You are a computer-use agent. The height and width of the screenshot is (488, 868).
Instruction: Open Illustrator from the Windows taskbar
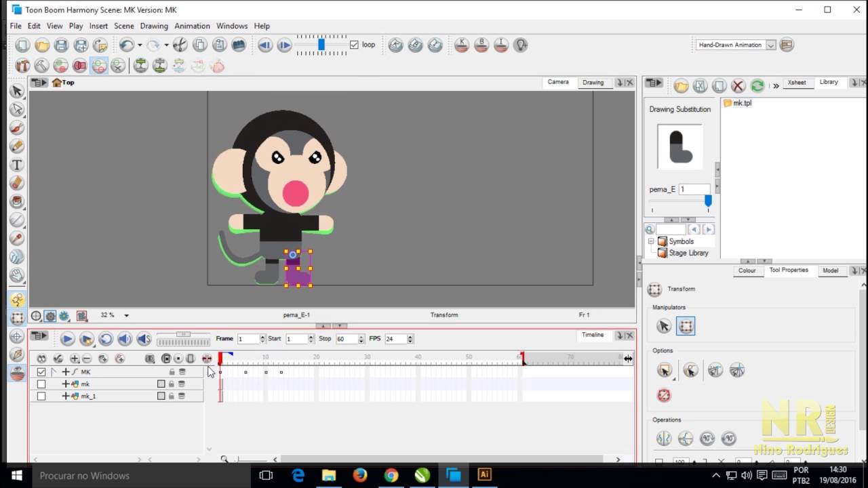coord(484,475)
